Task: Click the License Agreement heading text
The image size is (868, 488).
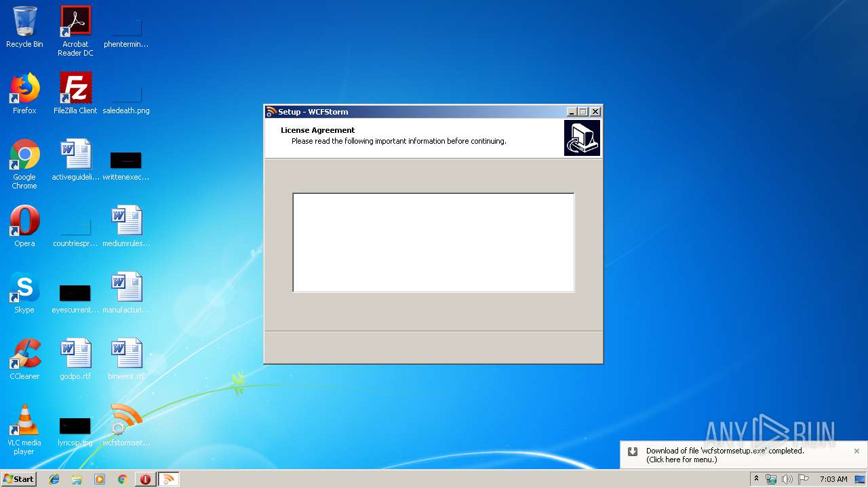Action: [x=317, y=130]
